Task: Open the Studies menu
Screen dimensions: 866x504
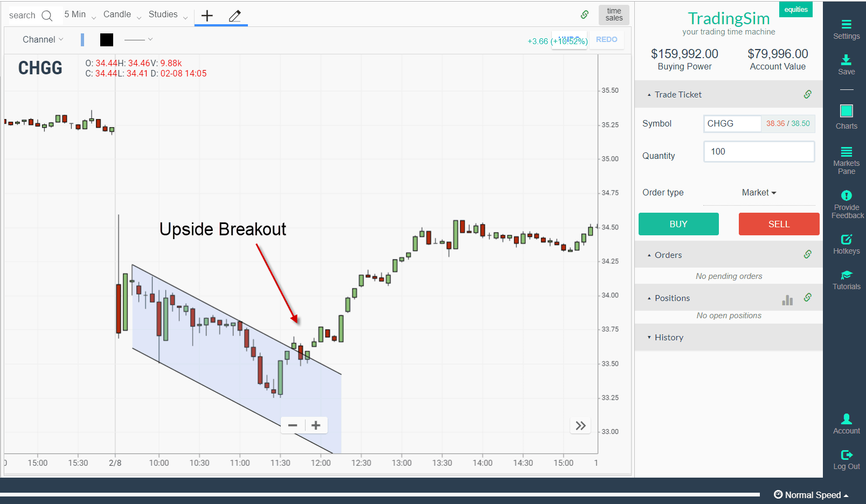Action: (x=164, y=15)
